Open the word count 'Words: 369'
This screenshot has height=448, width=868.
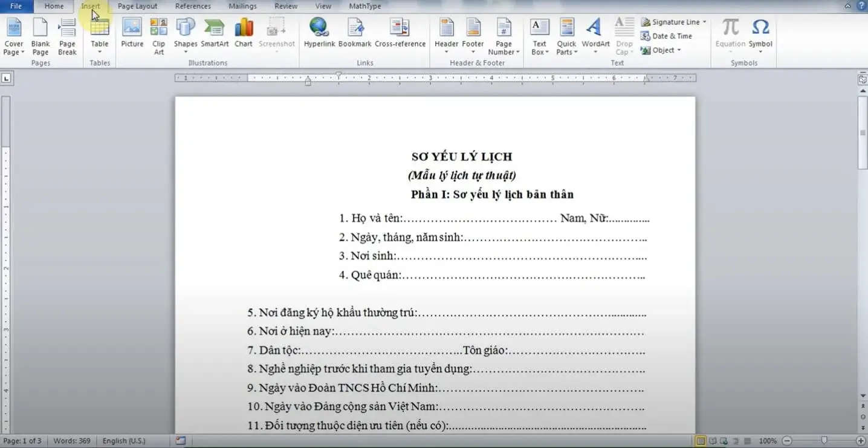(x=71, y=441)
